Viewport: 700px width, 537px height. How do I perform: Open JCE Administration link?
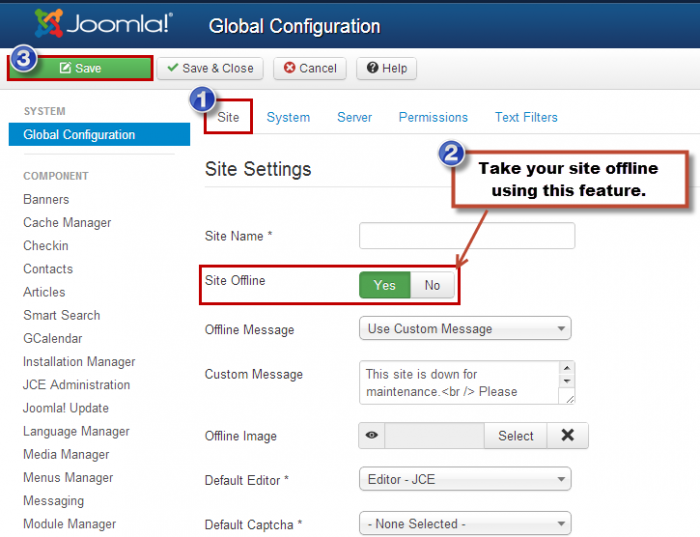tap(76, 385)
